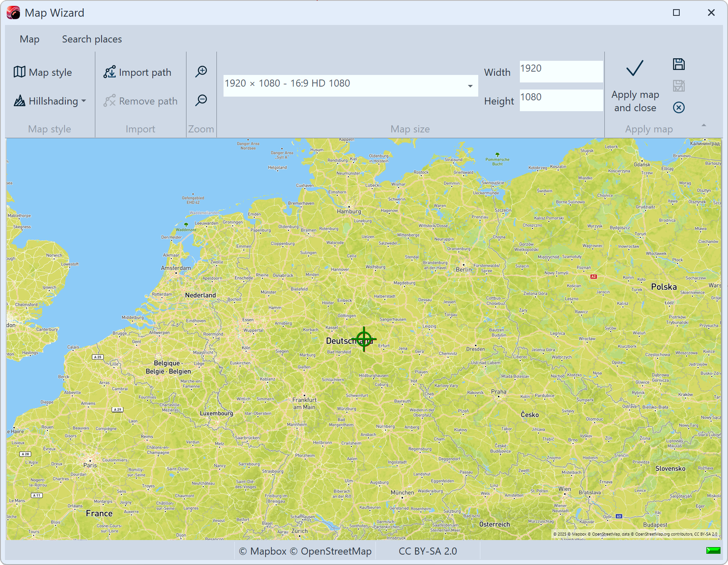Click the zoom in magnifier icon
This screenshot has width=728, height=565.
[x=201, y=71]
